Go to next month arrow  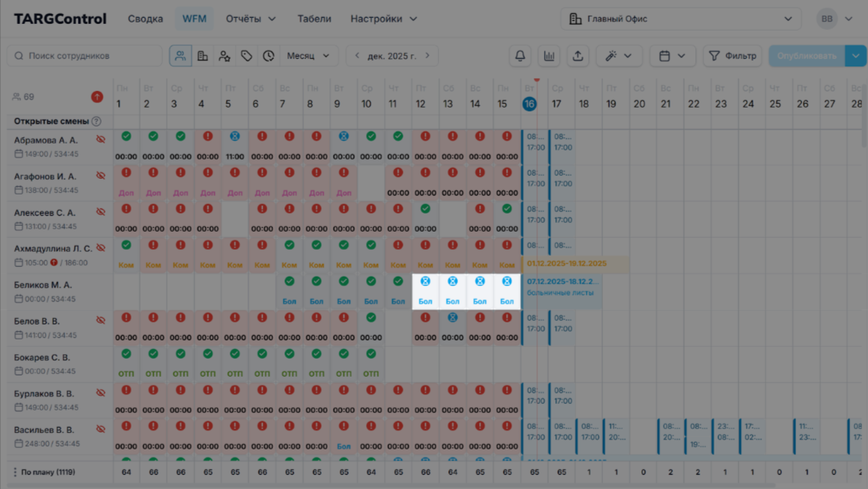427,56
